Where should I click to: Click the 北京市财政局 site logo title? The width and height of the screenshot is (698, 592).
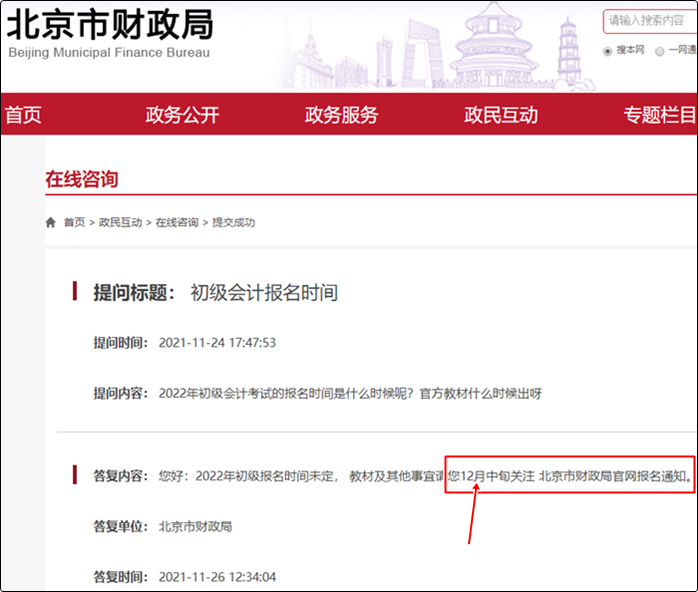click(110, 24)
